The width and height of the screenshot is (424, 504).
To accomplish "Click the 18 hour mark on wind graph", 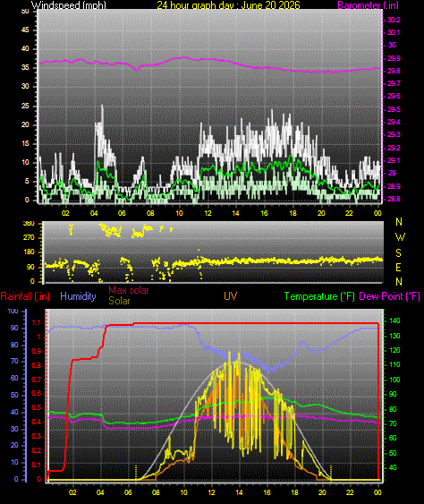I will (x=293, y=213).
